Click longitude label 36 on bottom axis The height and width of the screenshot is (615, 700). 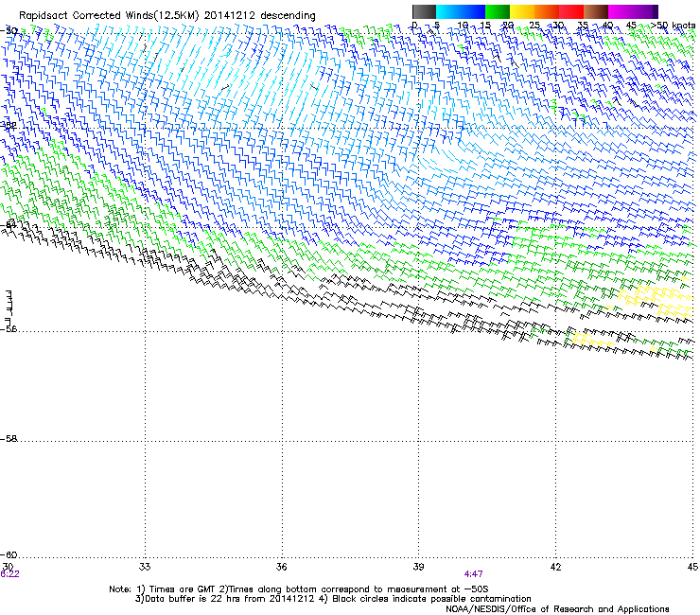(x=281, y=567)
